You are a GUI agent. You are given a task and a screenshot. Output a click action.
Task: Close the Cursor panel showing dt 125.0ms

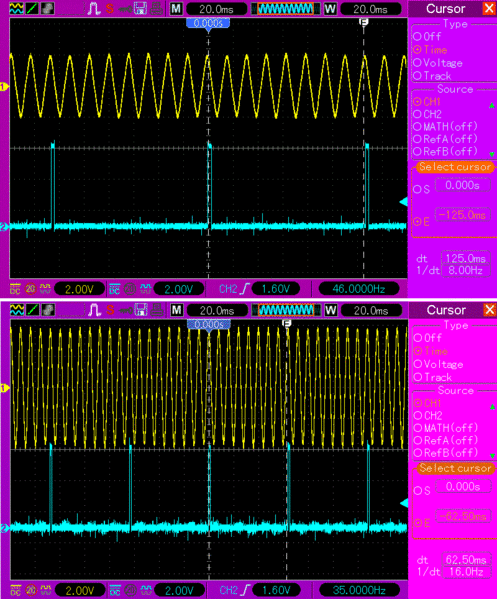(x=489, y=8)
